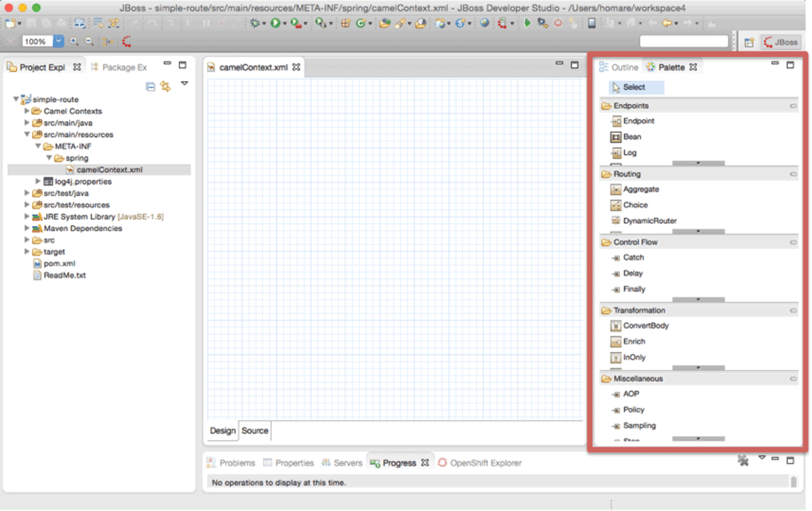Click the Zoom In magnifier icon
The width and height of the screenshot is (812, 511).
tap(74, 41)
